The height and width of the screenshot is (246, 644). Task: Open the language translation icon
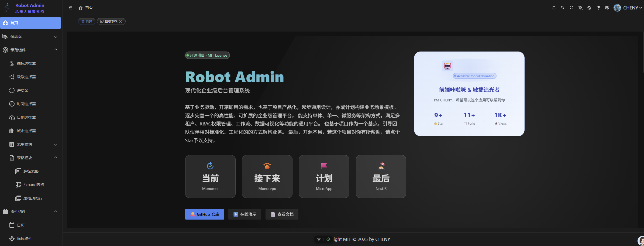coord(580,8)
